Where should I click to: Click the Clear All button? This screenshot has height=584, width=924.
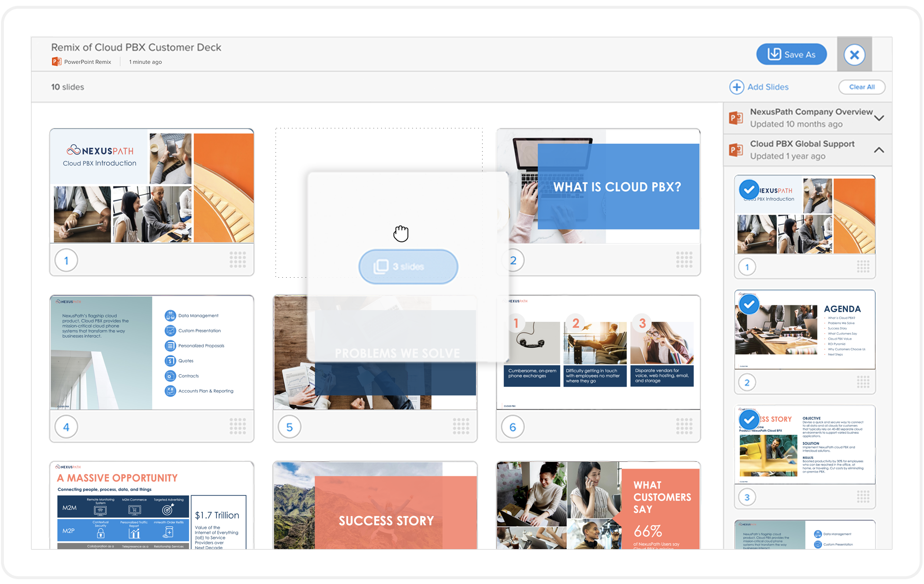[862, 87]
